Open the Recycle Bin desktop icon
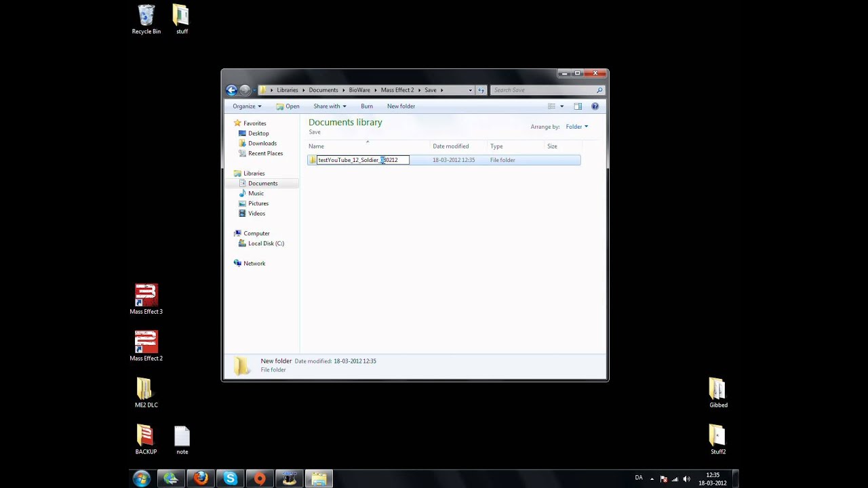Viewport: 868px width, 488px height. [x=146, y=20]
